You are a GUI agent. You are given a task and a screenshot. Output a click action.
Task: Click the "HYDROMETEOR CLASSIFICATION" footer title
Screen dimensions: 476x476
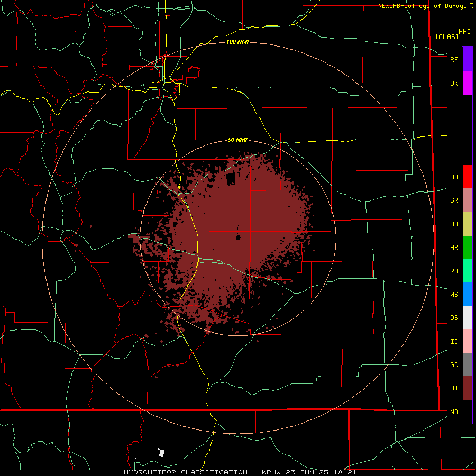click(186, 472)
